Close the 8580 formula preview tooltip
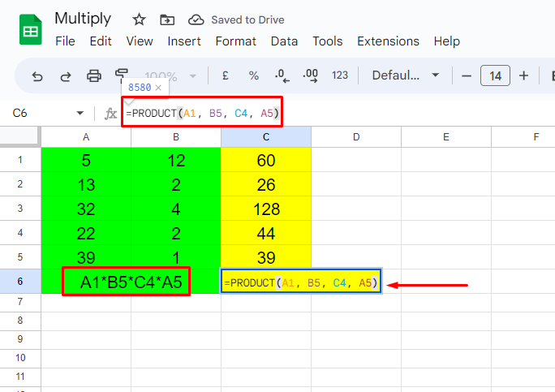Viewport: 555px width, 392px height. point(158,88)
